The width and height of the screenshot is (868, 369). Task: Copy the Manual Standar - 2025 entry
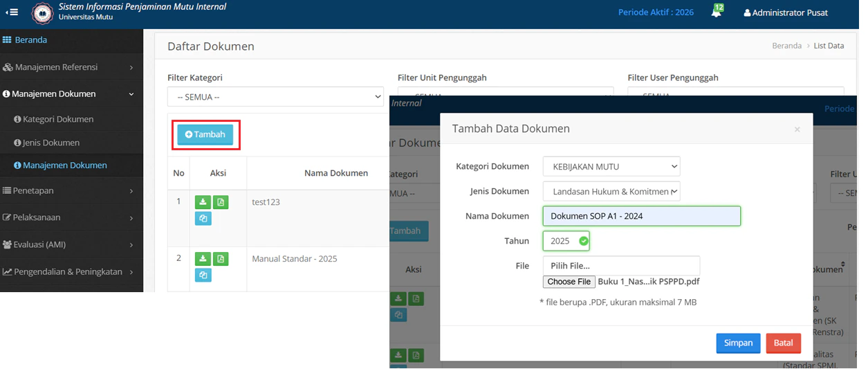203,275
